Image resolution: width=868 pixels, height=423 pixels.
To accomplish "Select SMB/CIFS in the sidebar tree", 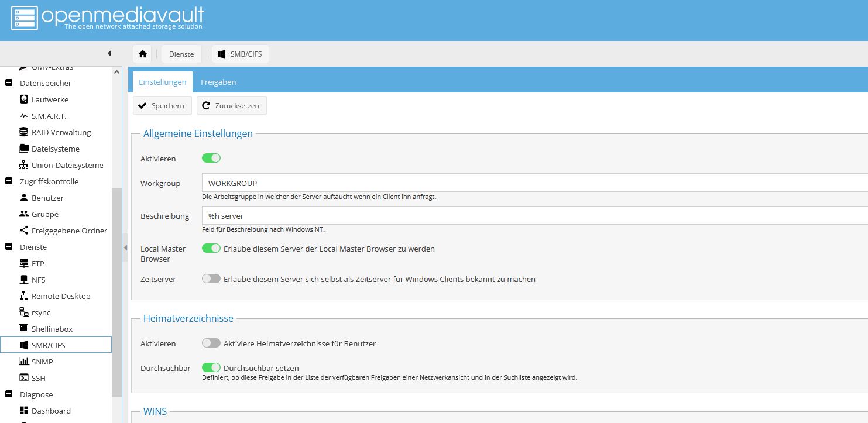I will coord(56,345).
